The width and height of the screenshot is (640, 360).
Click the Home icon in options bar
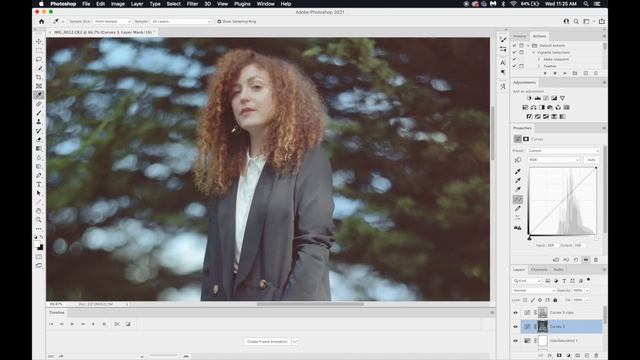[42, 21]
